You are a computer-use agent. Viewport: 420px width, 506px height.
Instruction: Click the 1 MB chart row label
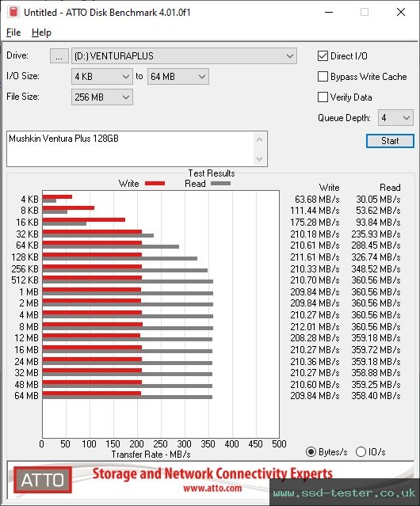(29, 292)
